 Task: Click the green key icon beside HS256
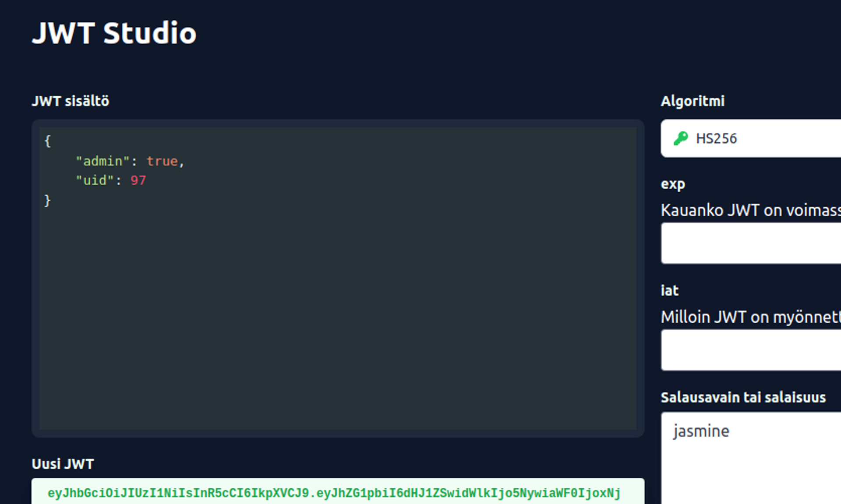680,138
